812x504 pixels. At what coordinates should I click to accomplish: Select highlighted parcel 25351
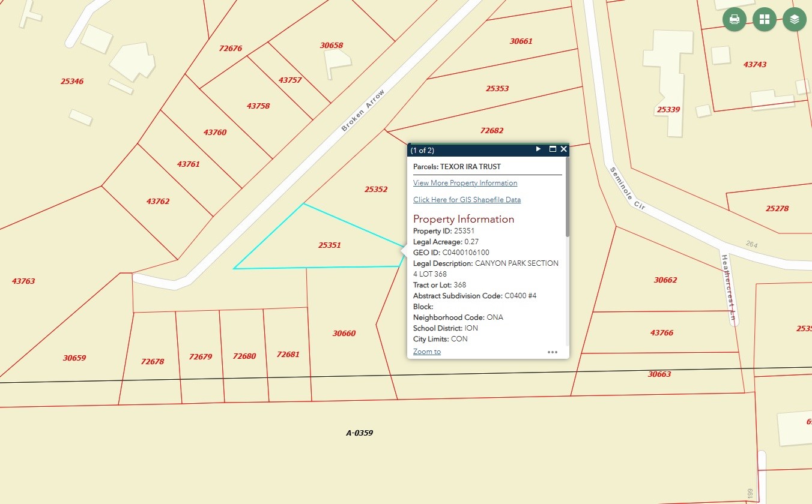(329, 245)
